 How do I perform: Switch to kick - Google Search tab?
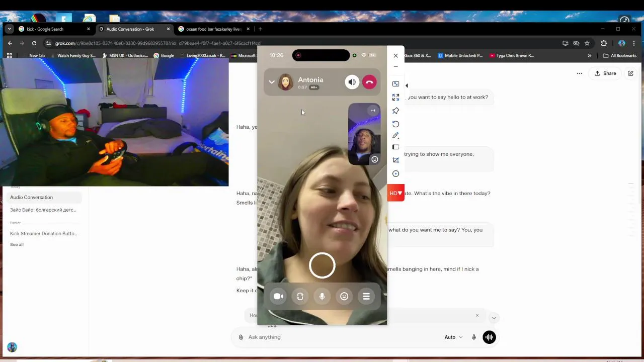pyautogui.click(x=55, y=29)
